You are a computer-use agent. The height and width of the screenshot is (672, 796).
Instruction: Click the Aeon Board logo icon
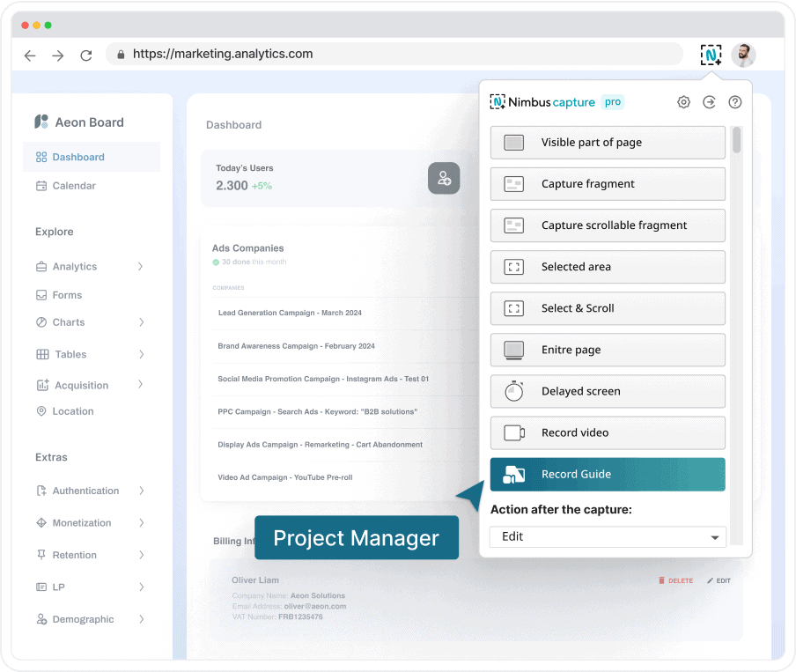point(41,122)
